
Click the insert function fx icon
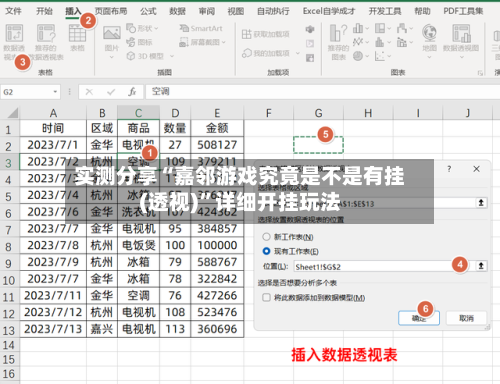click(132, 92)
